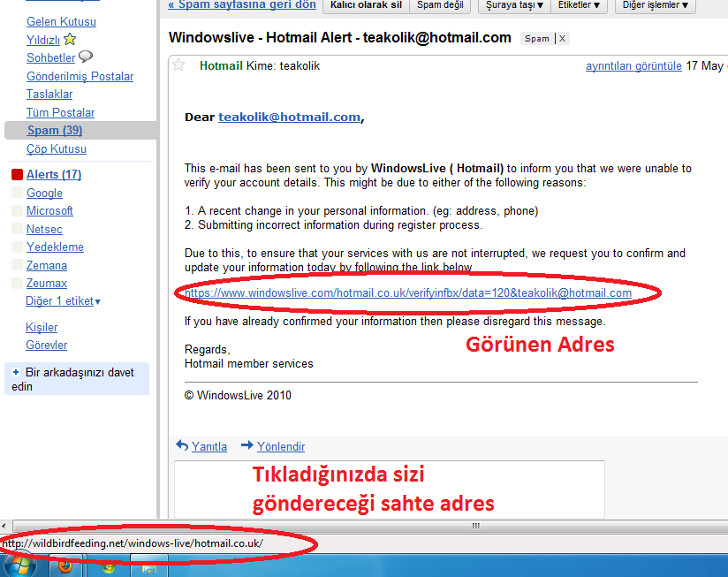Click the wildbirdfeeding.net status bar URL
This screenshot has width=728, height=577.
pyautogui.click(x=132, y=543)
